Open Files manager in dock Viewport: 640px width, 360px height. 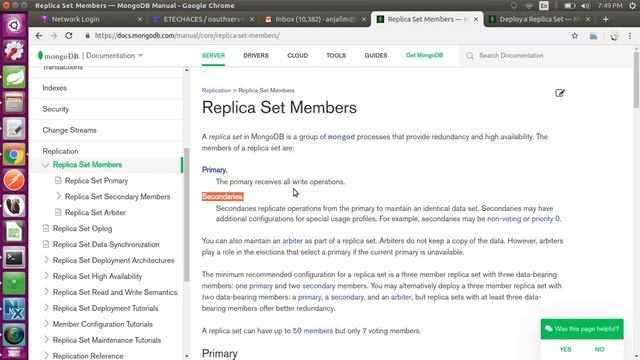pos(14,102)
